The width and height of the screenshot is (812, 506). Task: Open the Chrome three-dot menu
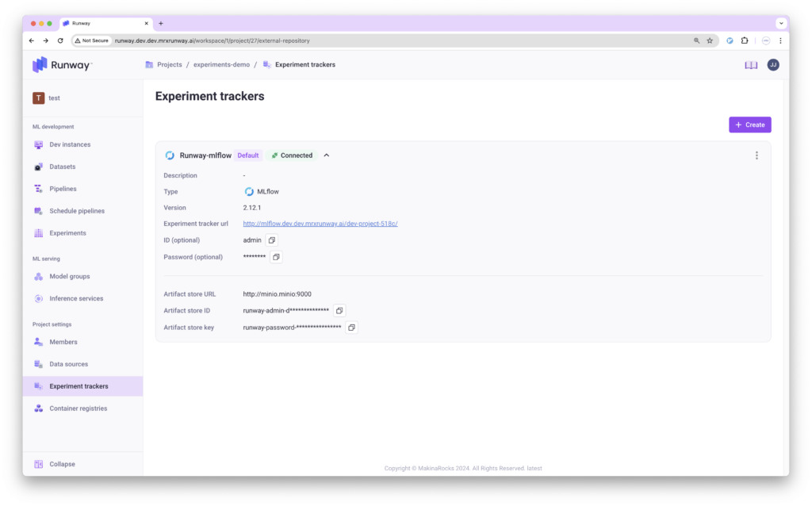tap(780, 40)
